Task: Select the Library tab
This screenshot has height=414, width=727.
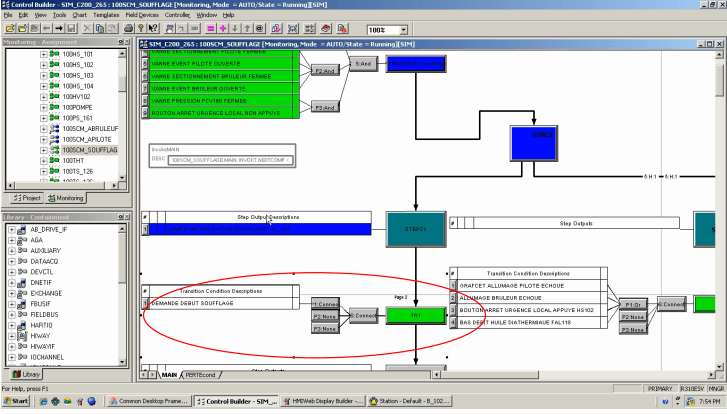Action: (x=26, y=374)
